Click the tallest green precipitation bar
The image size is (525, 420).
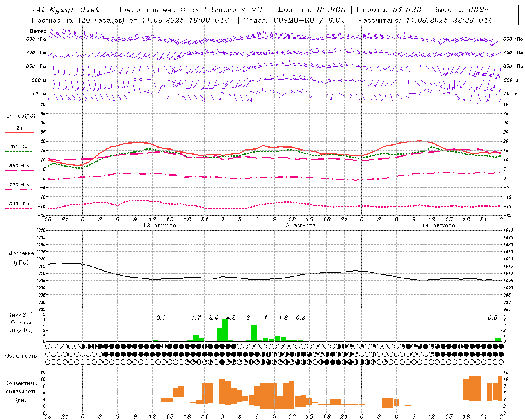pyautogui.click(x=225, y=330)
